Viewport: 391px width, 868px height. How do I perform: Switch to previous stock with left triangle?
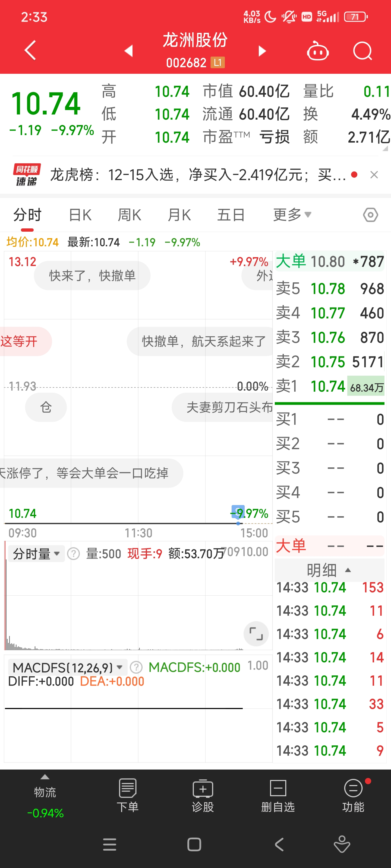pyautogui.click(x=128, y=51)
